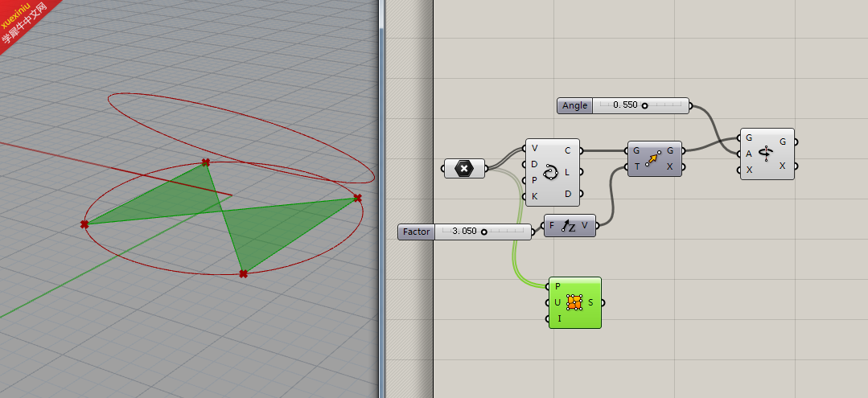The height and width of the screenshot is (398, 868).
Task: Click the Unit Z vector component icon
Action: coord(569,226)
